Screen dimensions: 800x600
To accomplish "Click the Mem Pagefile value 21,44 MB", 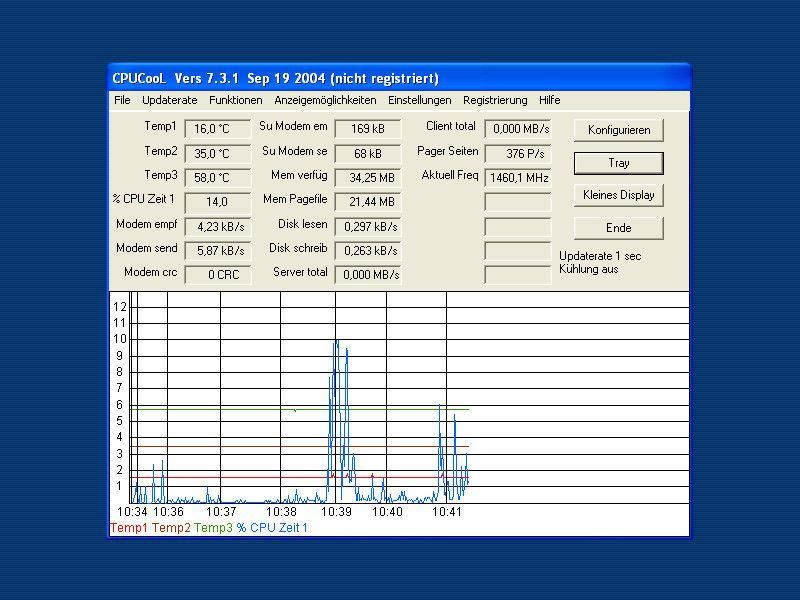I will coord(368,202).
